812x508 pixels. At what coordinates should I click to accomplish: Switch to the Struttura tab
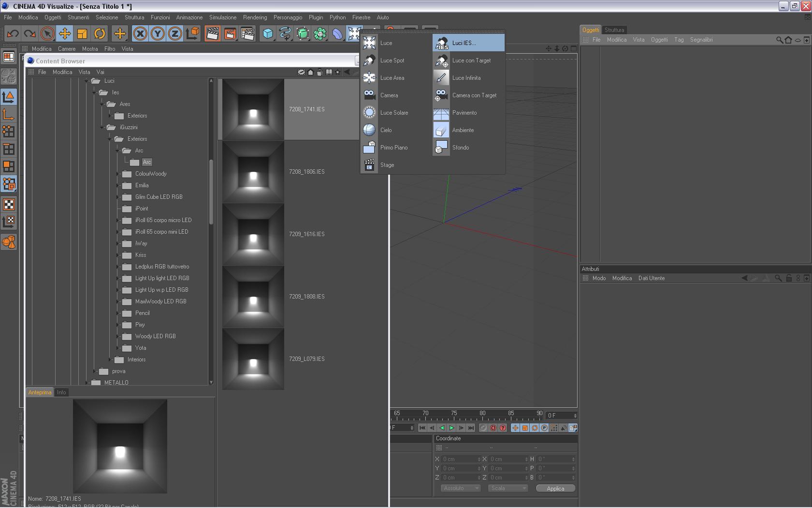[x=614, y=30]
